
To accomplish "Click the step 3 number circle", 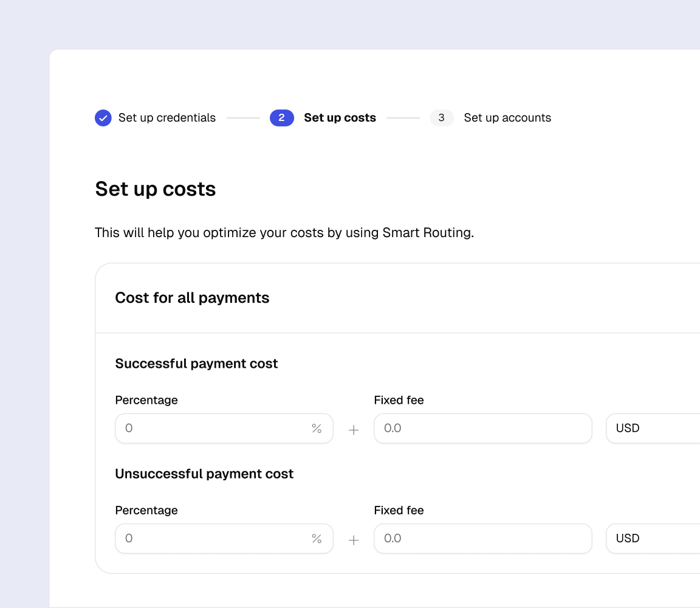I will point(442,117).
